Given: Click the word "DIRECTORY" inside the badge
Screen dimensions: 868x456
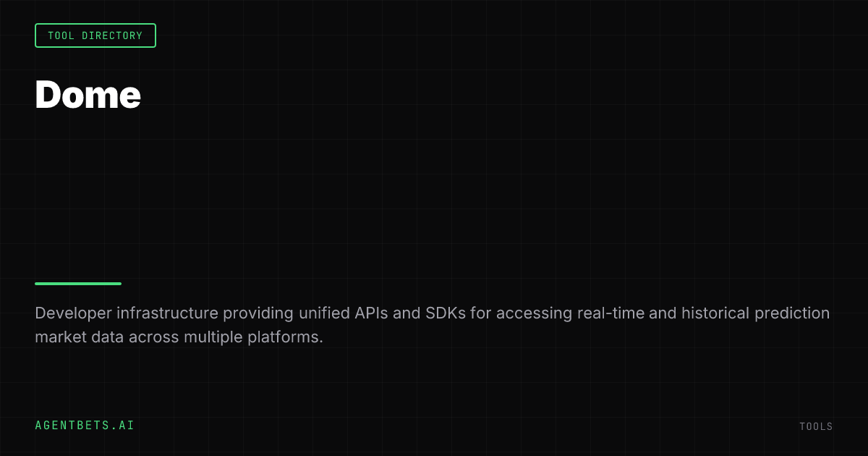Looking at the screenshot, I should pyautogui.click(x=111, y=35).
